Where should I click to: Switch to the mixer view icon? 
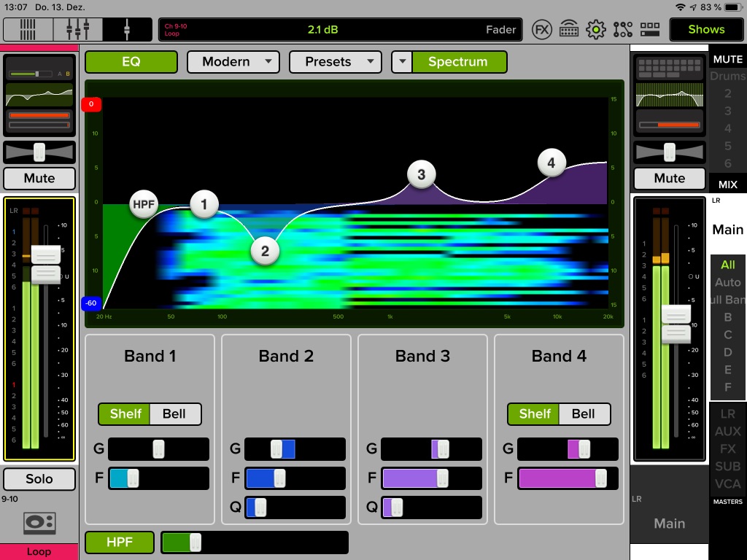coord(77,30)
